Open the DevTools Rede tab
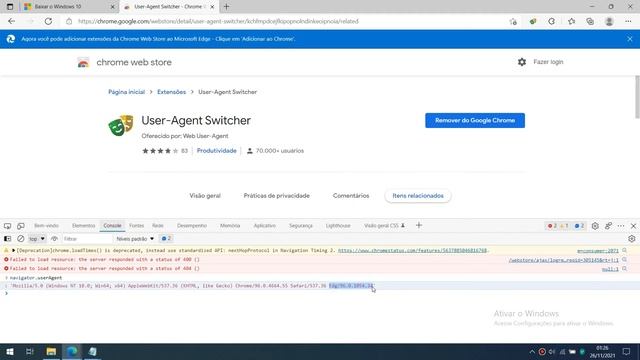This screenshot has height=360, width=640. tap(158, 226)
